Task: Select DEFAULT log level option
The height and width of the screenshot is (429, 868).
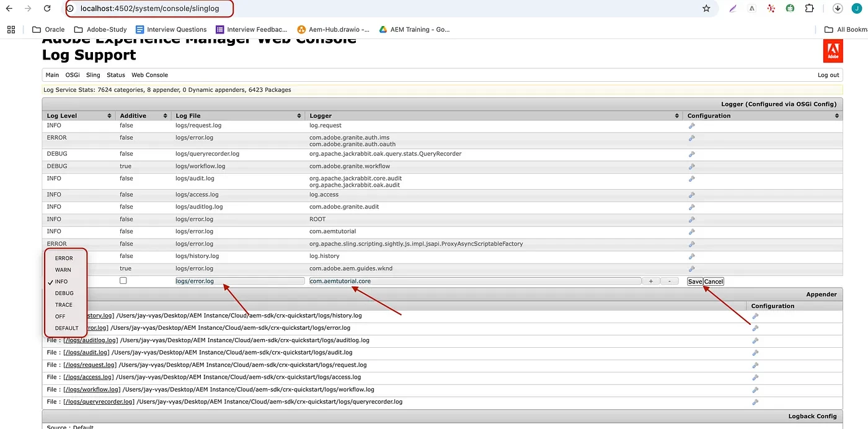Action: pos(66,328)
